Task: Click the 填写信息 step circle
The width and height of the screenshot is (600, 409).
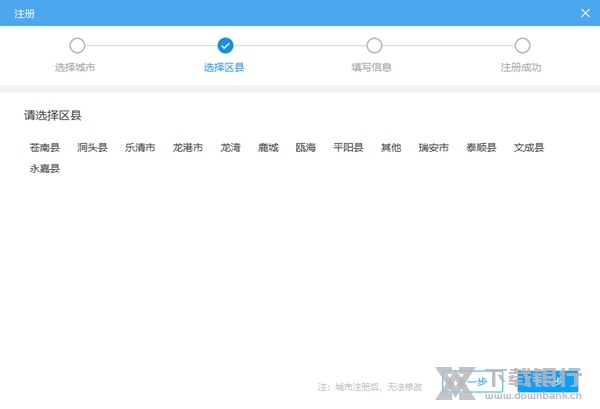Action: pyautogui.click(x=374, y=45)
